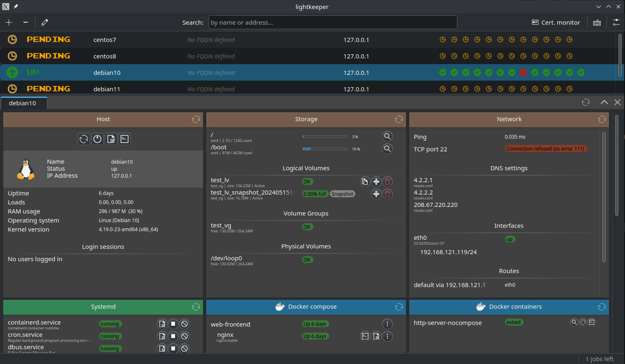Screen dimensions: 625x364
Task: Click the eth0 interface up badge
Action: [510, 239]
